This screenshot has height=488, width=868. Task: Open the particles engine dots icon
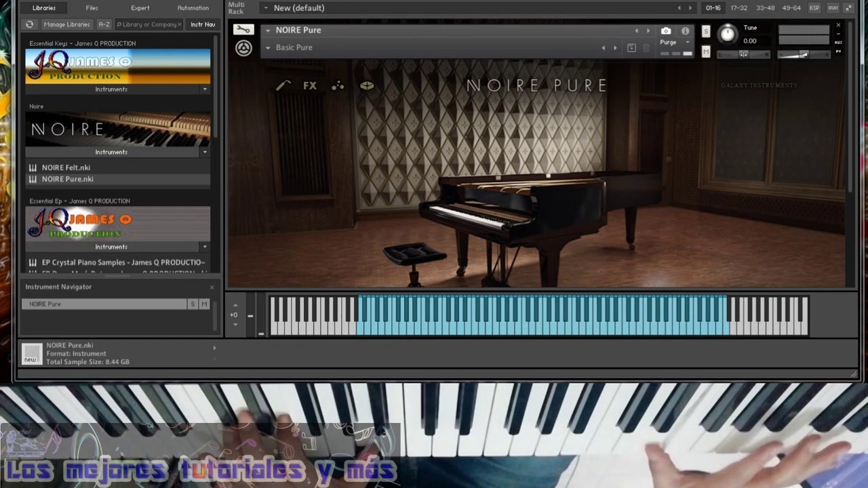(338, 85)
